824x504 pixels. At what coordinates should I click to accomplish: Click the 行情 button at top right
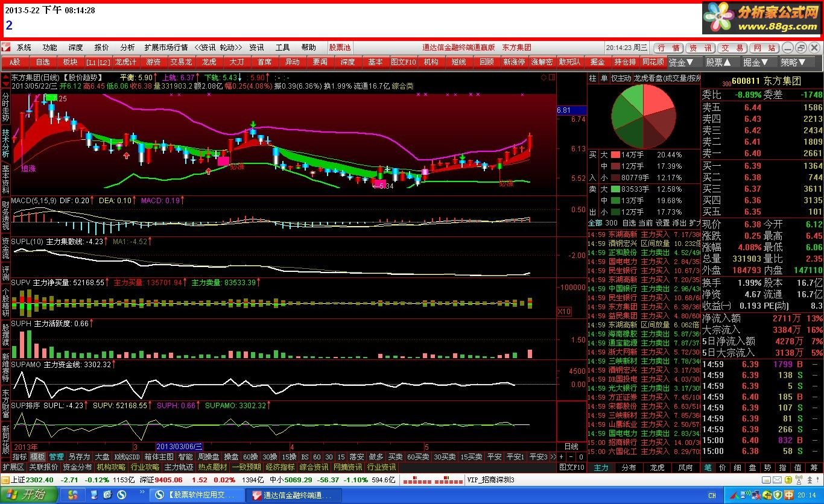tap(668, 48)
